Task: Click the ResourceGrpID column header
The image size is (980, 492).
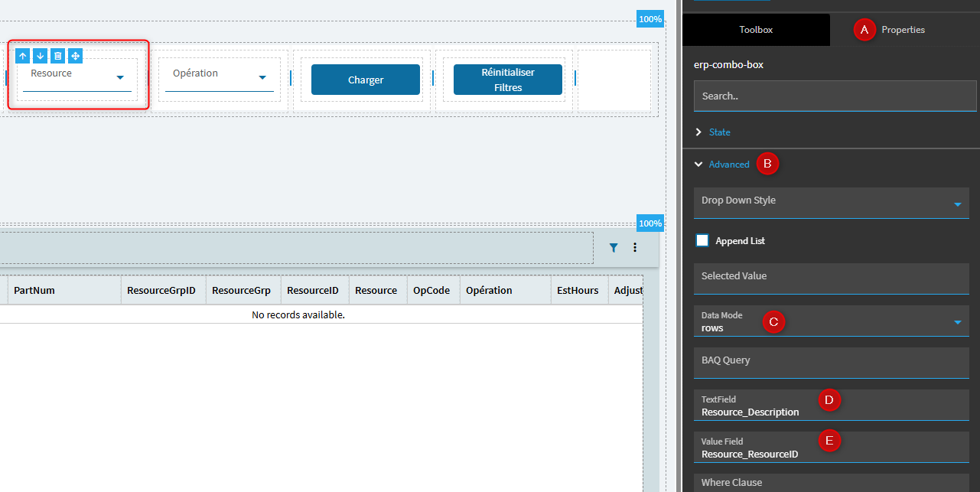Action: 164,291
